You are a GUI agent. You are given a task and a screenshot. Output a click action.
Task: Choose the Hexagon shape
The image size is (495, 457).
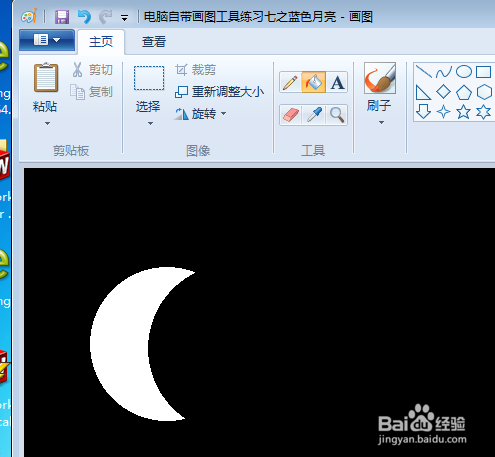(484, 92)
